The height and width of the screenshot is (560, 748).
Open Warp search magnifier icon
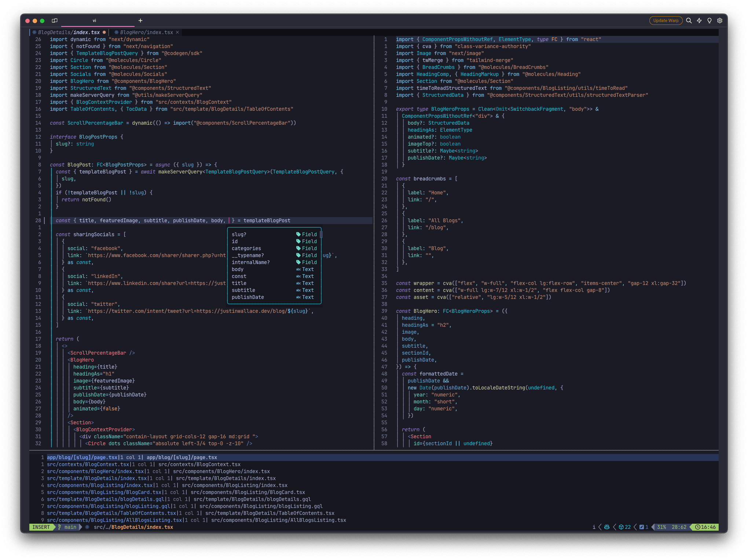689,21
